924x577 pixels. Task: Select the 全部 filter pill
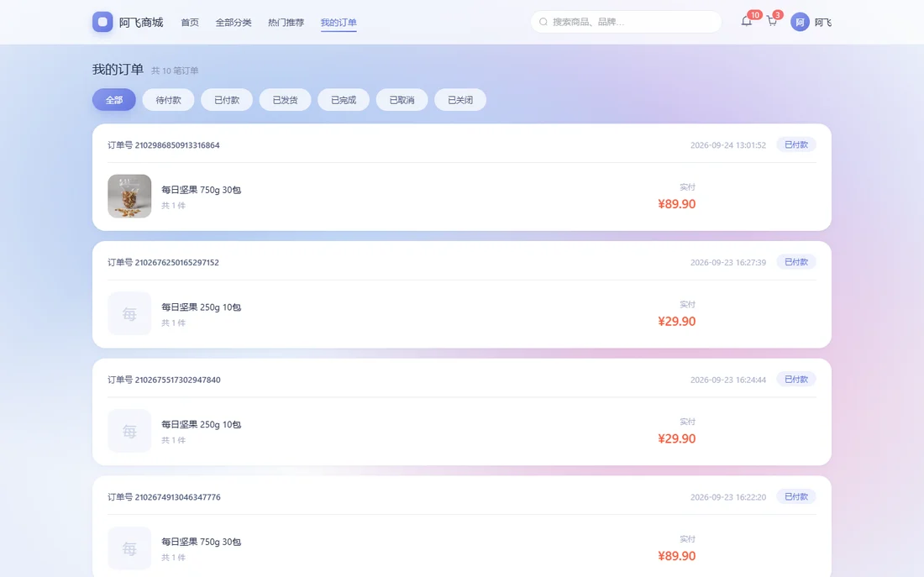point(113,100)
